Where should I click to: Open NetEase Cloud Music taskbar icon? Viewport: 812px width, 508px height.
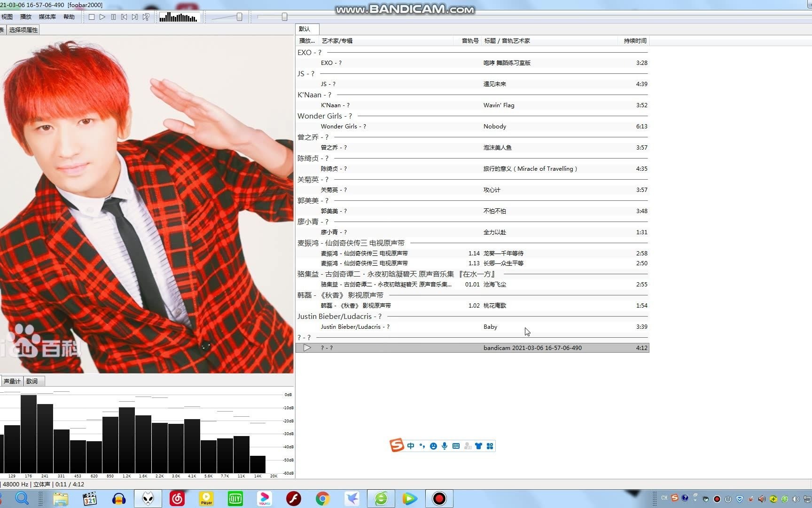177,499
